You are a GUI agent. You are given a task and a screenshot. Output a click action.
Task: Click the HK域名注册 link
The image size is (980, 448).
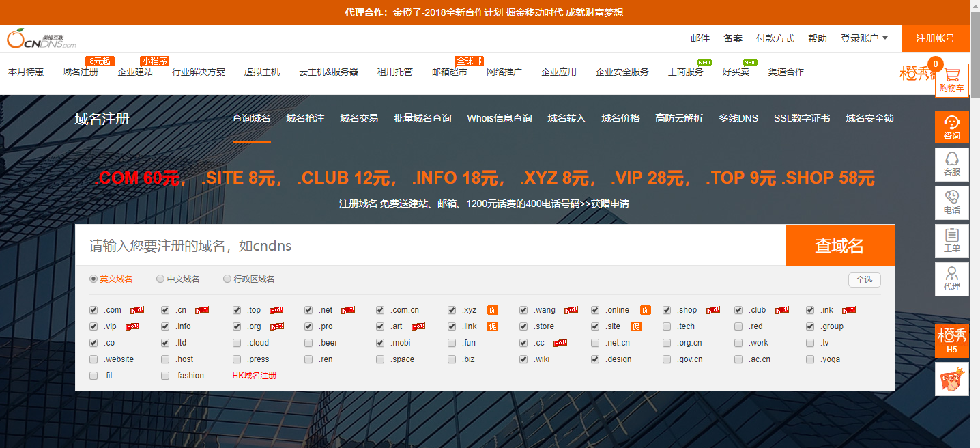(x=255, y=376)
